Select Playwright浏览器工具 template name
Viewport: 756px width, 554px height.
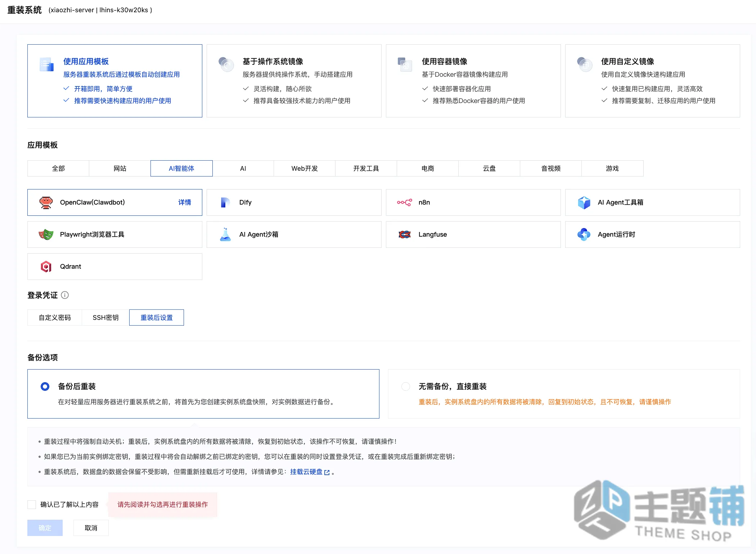92,234
